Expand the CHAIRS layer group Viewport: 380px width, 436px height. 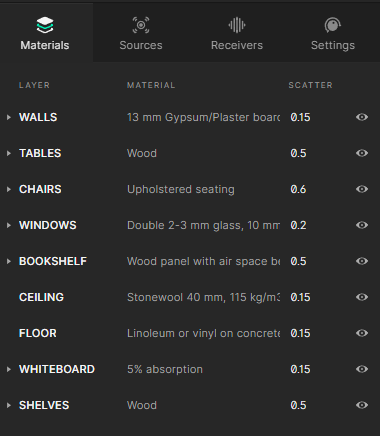tap(9, 189)
